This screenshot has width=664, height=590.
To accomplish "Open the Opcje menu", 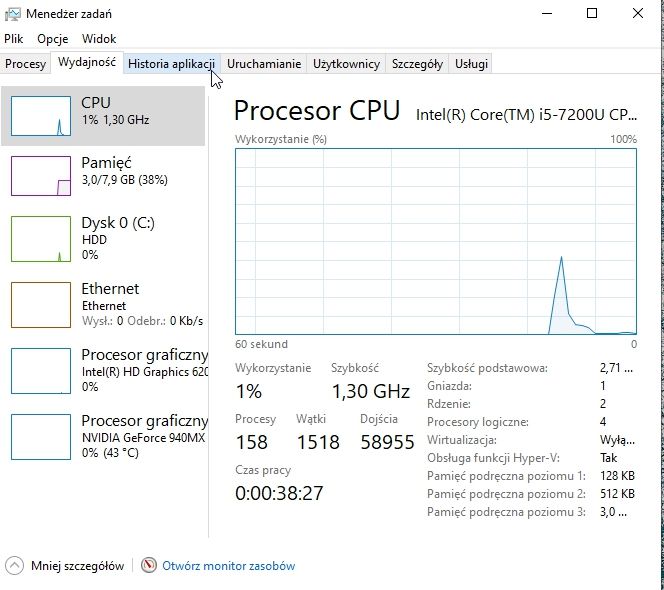I will point(53,39).
